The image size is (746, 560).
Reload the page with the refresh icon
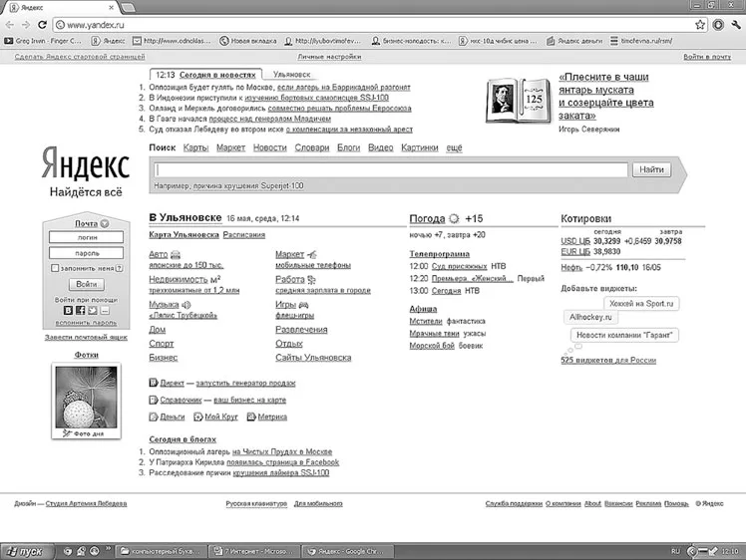42,25
